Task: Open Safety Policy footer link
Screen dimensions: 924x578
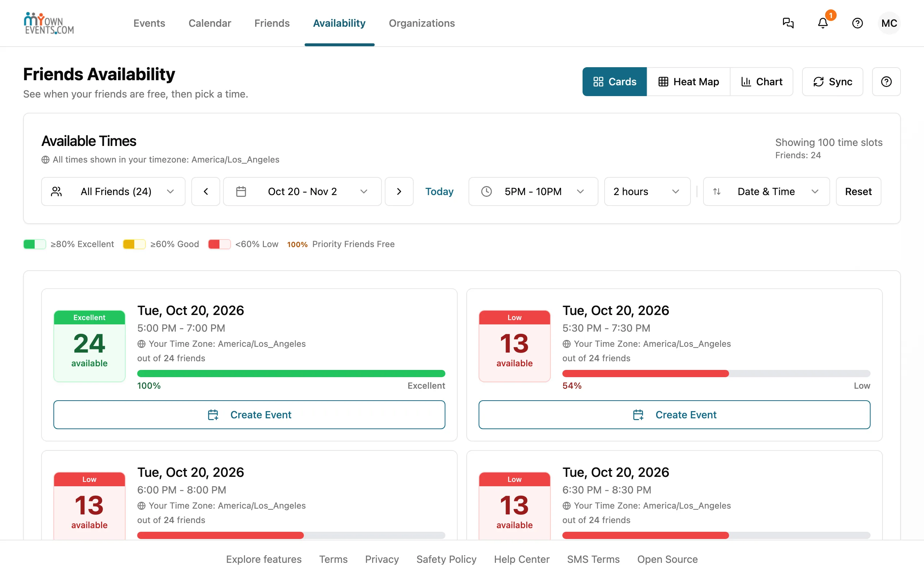Action: [x=446, y=559]
